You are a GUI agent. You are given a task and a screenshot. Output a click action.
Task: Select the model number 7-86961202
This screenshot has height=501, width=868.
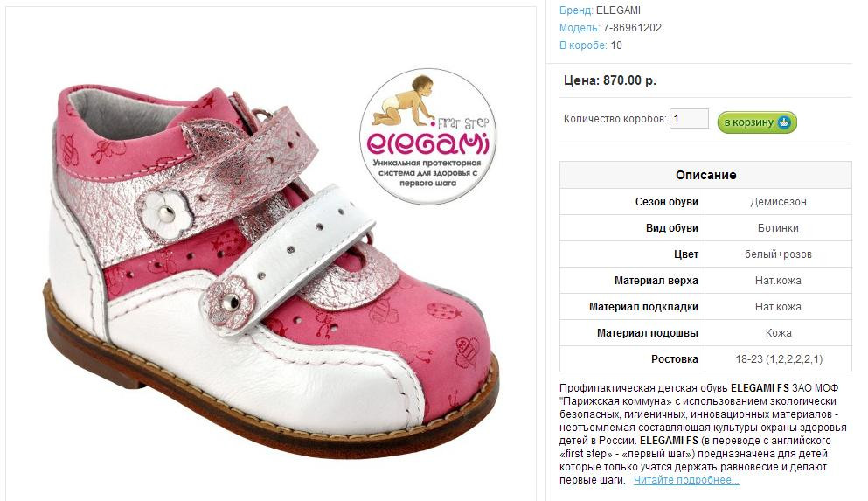coord(632,28)
